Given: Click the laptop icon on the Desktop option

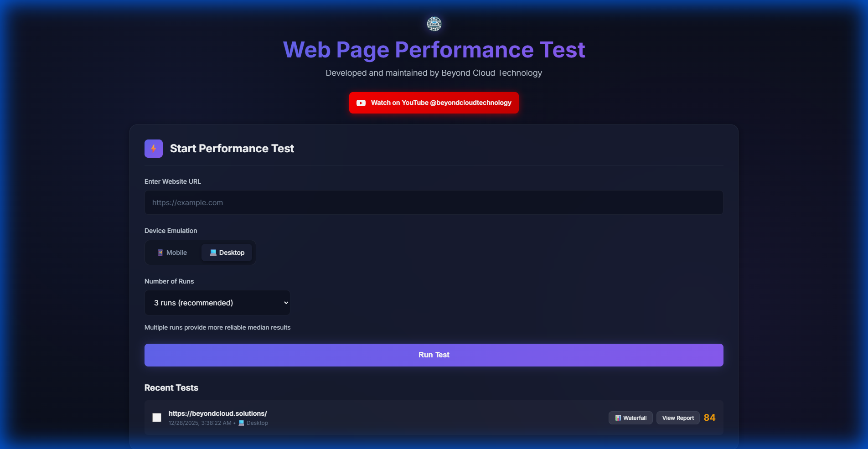Looking at the screenshot, I should click(212, 252).
